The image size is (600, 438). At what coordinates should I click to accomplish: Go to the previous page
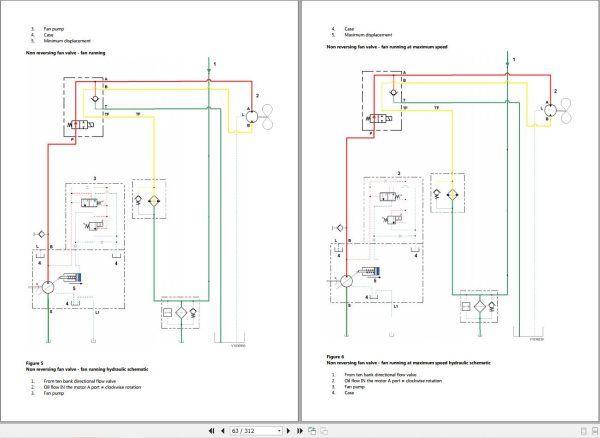222,431
